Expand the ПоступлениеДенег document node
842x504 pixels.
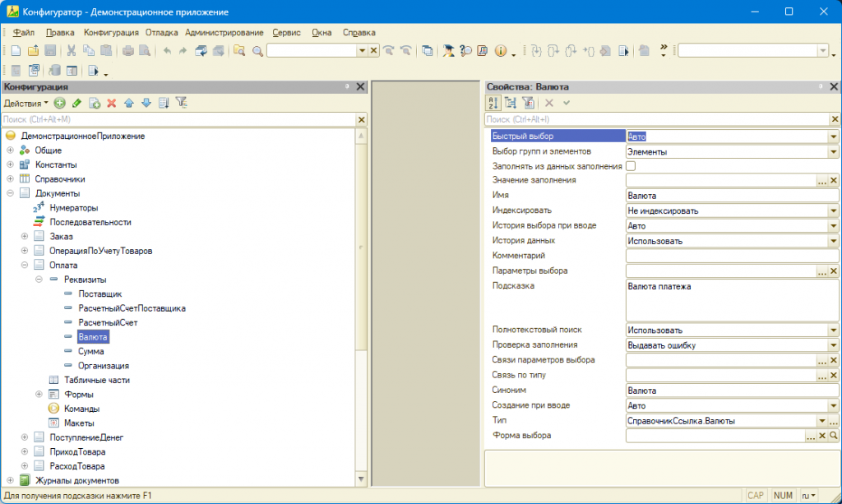(25, 438)
